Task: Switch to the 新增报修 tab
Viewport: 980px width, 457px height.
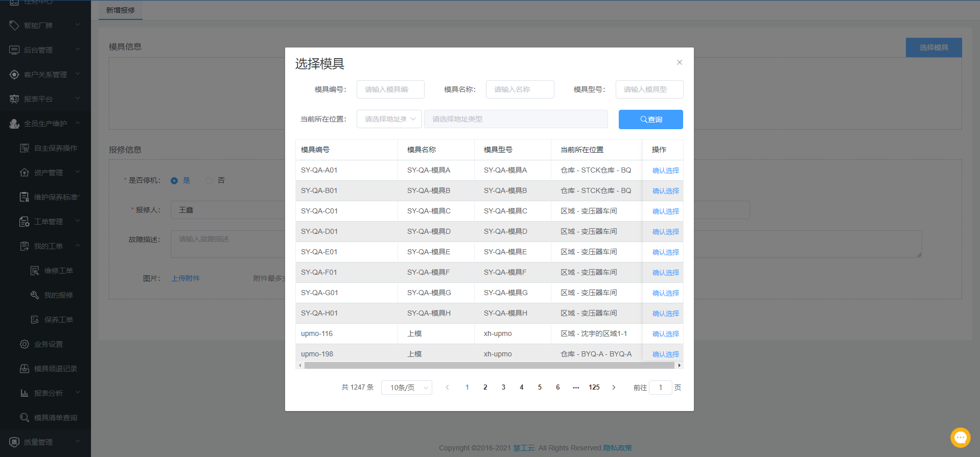Action: click(x=121, y=10)
